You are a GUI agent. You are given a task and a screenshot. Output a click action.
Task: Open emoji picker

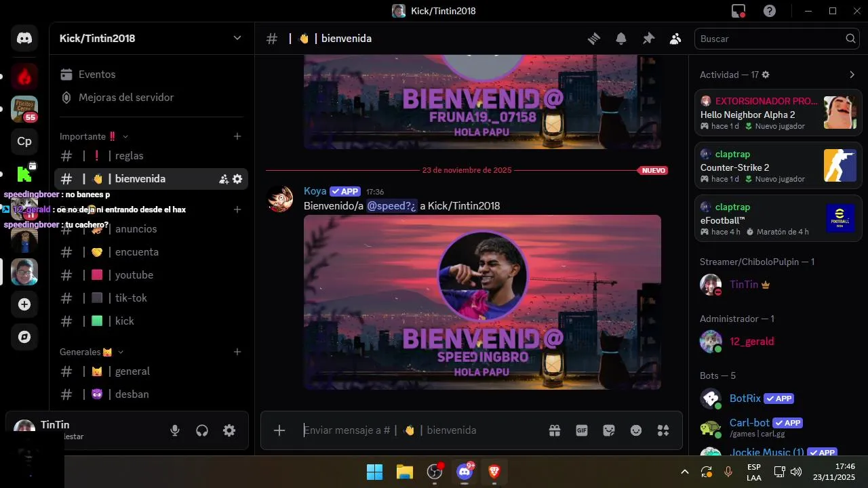click(x=636, y=430)
